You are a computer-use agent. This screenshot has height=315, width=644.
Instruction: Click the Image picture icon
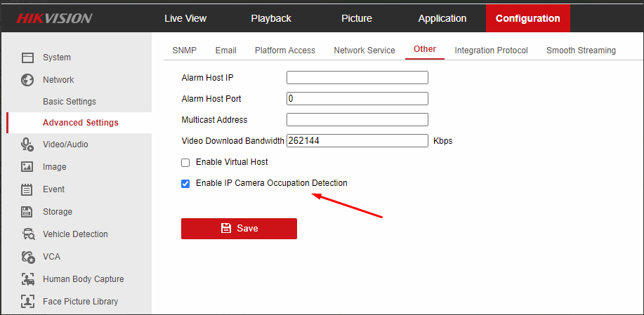27,167
